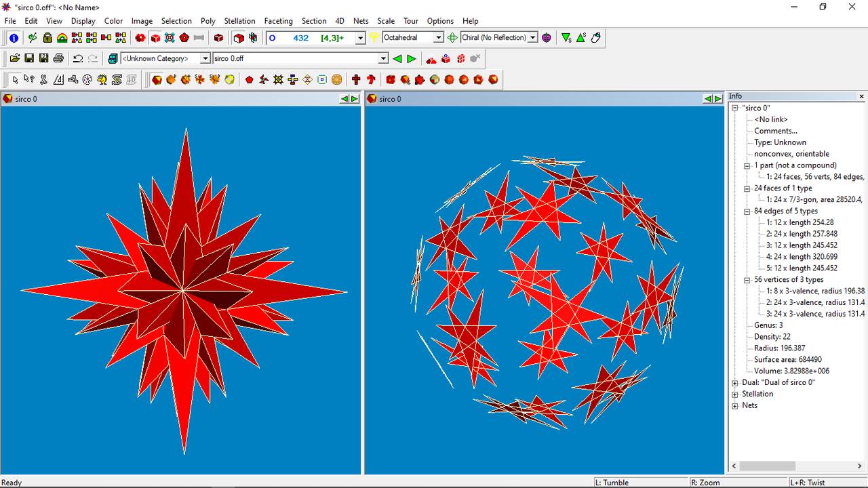This screenshot has height=488, width=868.
Task: Select the Comments... tree row
Action: (x=776, y=131)
